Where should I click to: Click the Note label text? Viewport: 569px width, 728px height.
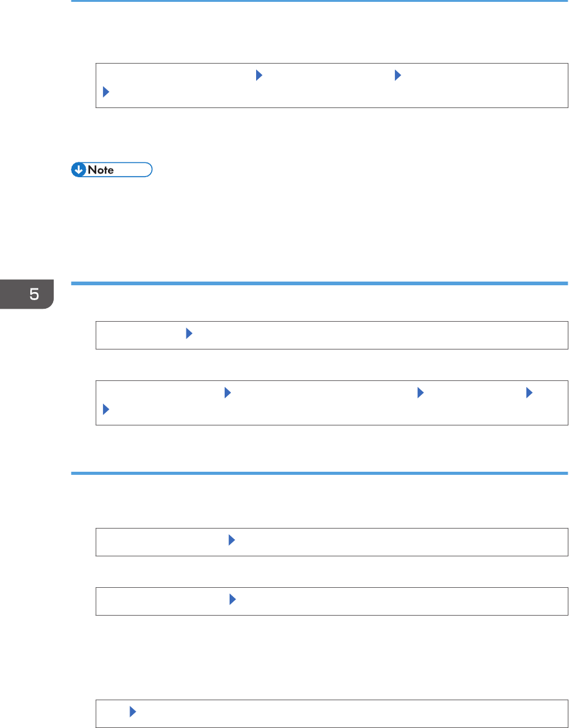[101, 170]
